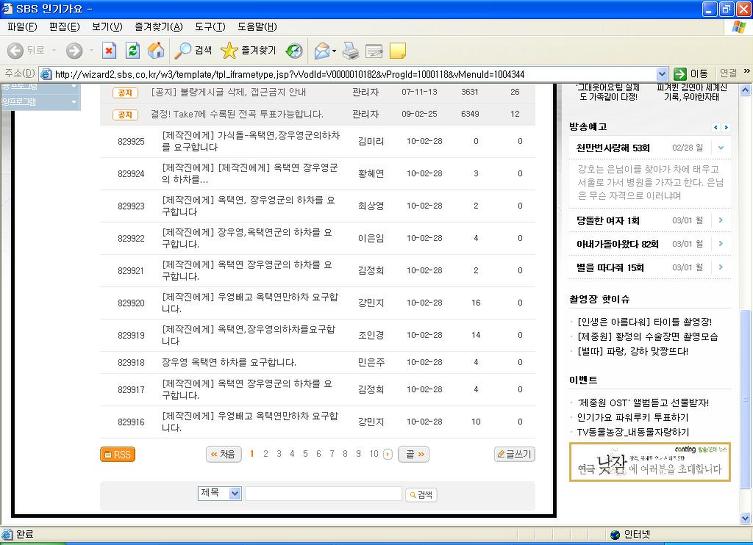This screenshot has height=545, width=753.
Task: Click the orange RSS button
Action: pos(118,454)
